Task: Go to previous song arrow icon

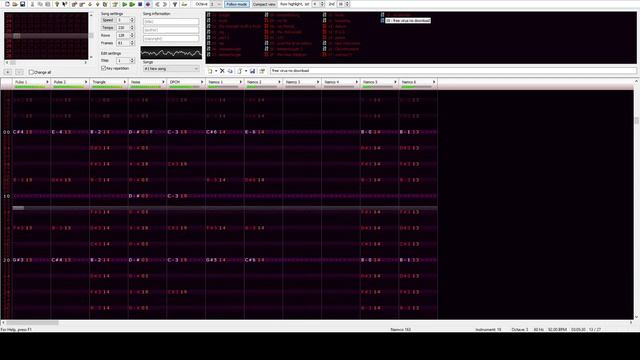Action: (x=158, y=4)
